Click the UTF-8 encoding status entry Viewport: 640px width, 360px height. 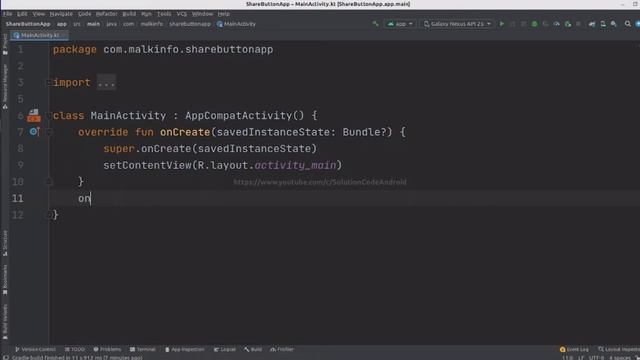click(596, 358)
